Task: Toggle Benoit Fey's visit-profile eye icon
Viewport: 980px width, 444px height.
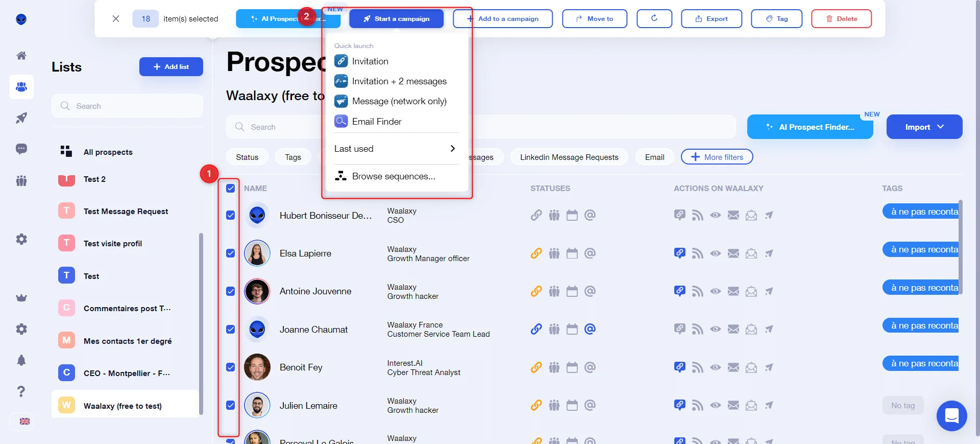Action: 716,367
